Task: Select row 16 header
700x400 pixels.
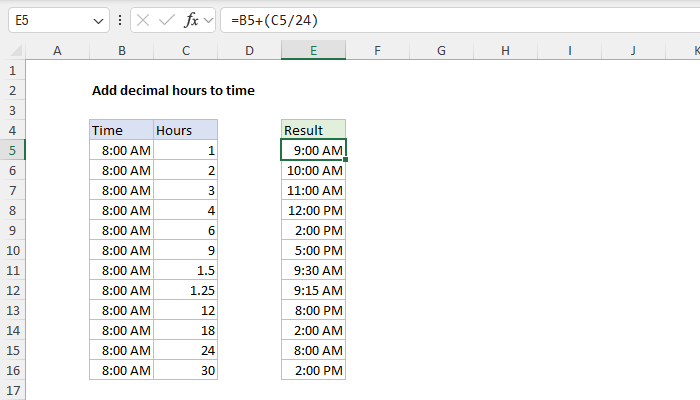Action: (12, 371)
